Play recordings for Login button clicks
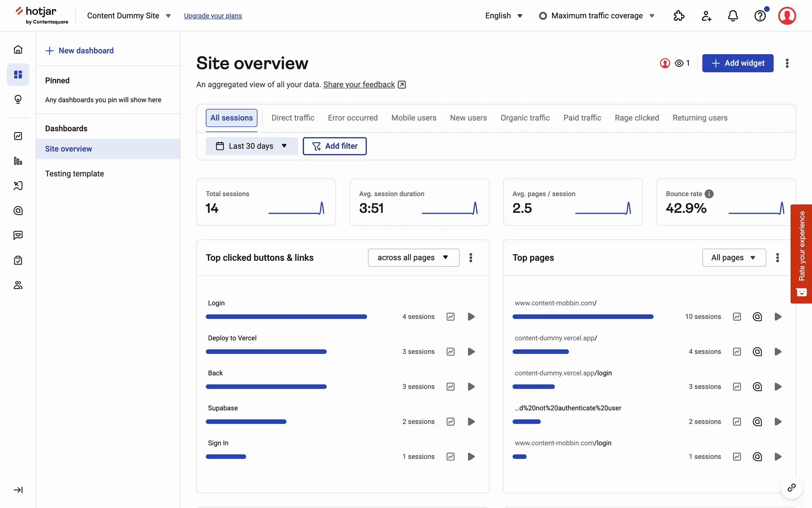 click(x=471, y=317)
